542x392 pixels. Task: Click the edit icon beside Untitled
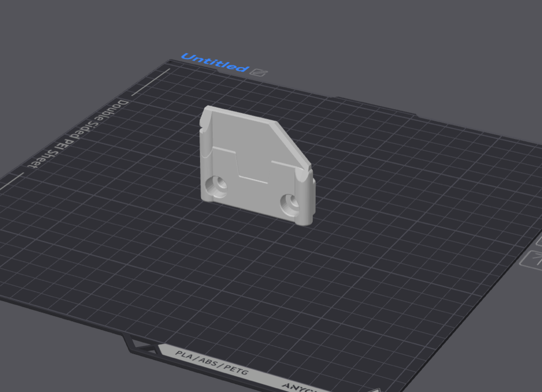click(259, 73)
